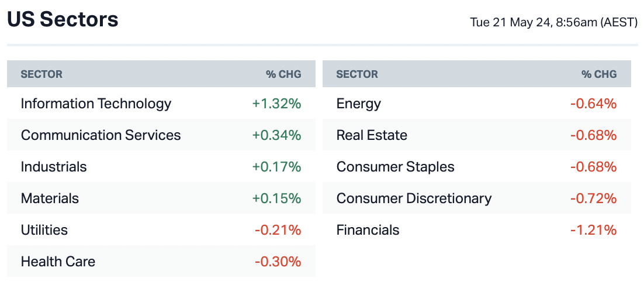Screen dimensions: 644x295
Task: Open the Real Estate sector
Action: [x=372, y=135]
